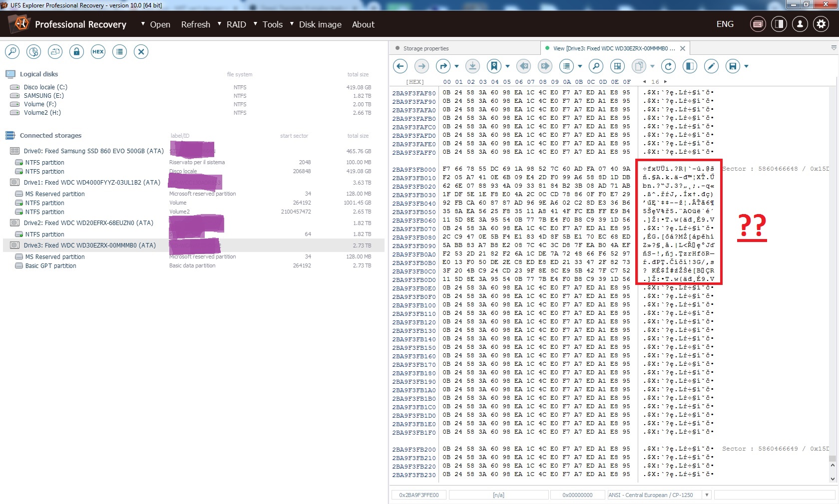The image size is (839, 504).
Task: Select the MS Reserved partition under Drive1
Action: pyautogui.click(x=194, y=194)
